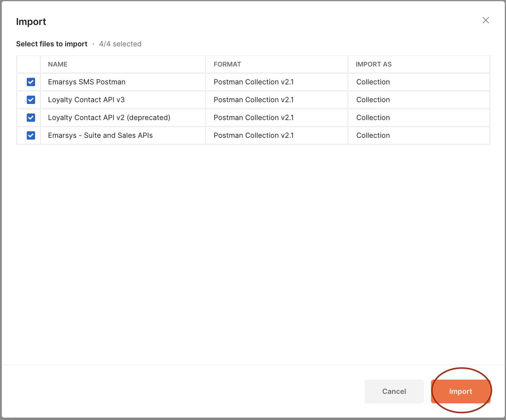Viewport: 506px width, 420px height.
Task: Cancel the import
Action: [x=394, y=391]
